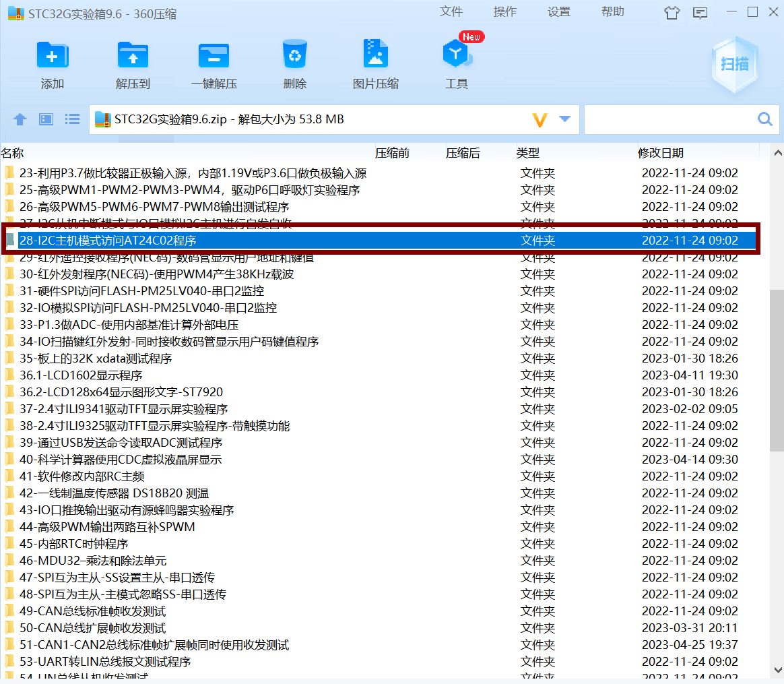Click the 扫描 (Scan) hexagon button
This screenshot has height=684, width=784.
tap(735, 64)
